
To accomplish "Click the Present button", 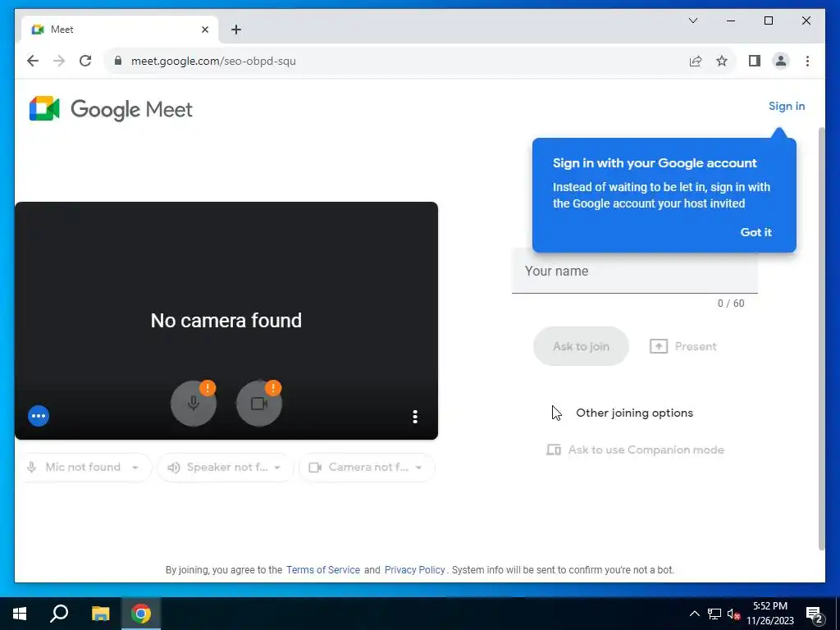I will click(x=683, y=346).
